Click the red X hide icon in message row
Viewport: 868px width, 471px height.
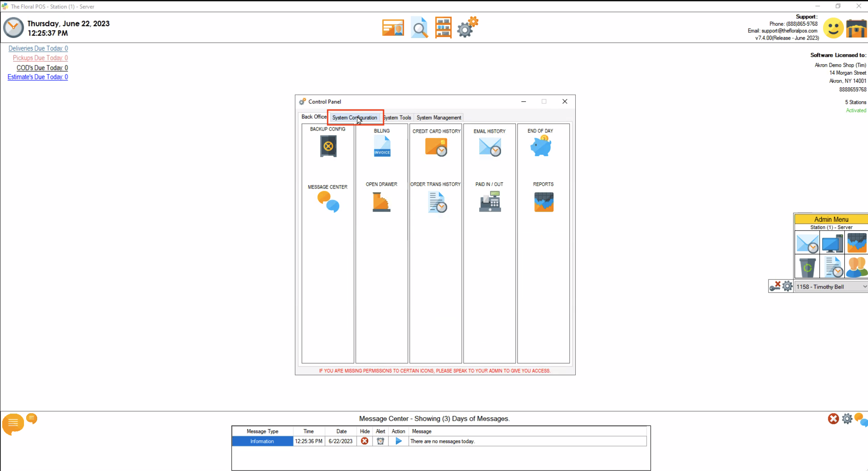coord(364,441)
